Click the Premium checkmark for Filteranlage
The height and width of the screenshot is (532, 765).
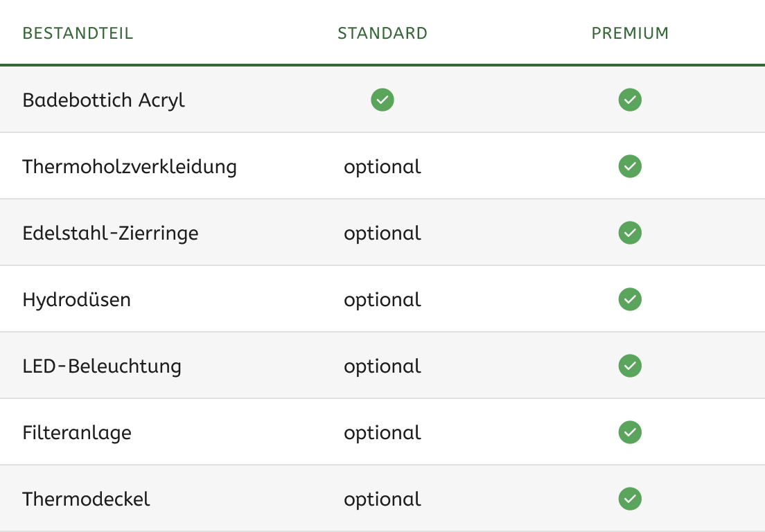point(630,432)
